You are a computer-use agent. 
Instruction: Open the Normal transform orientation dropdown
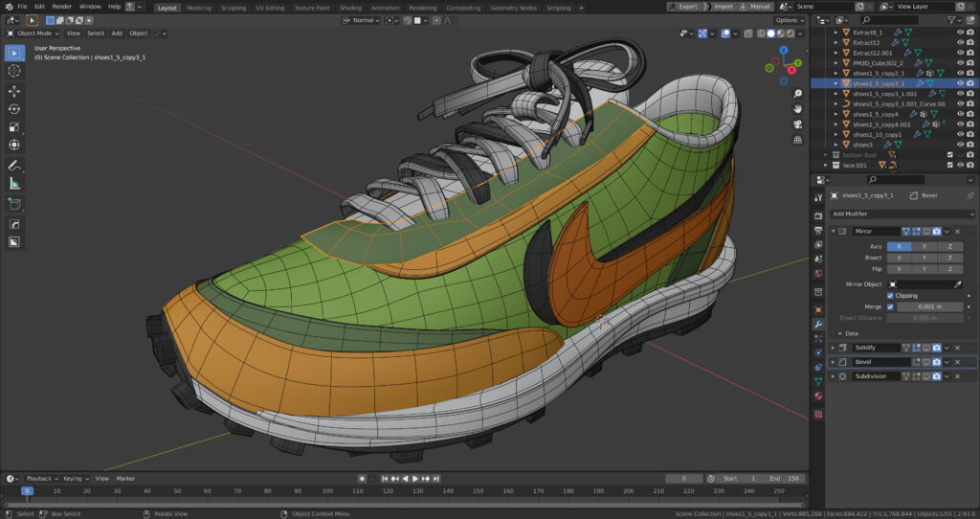click(x=361, y=21)
